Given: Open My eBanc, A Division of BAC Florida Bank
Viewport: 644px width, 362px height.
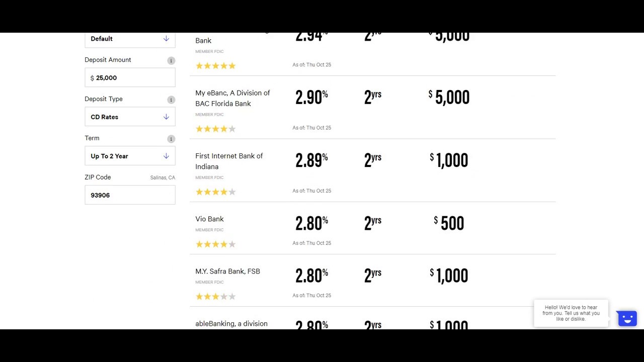Looking at the screenshot, I should pos(232,98).
